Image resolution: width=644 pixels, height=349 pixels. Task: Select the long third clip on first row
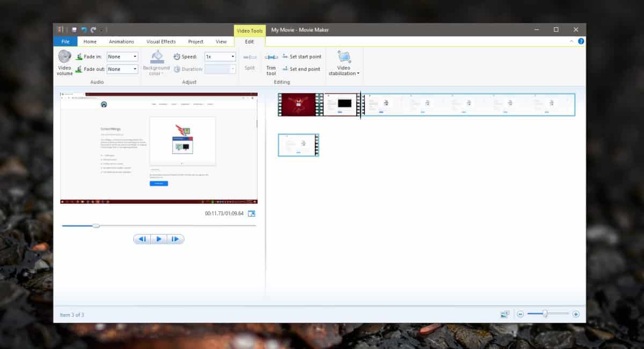469,105
